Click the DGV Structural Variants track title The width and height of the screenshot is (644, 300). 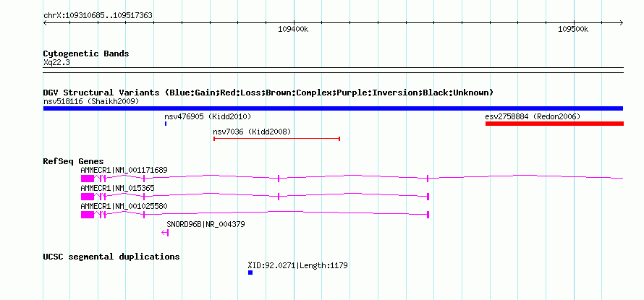coord(268,93)
